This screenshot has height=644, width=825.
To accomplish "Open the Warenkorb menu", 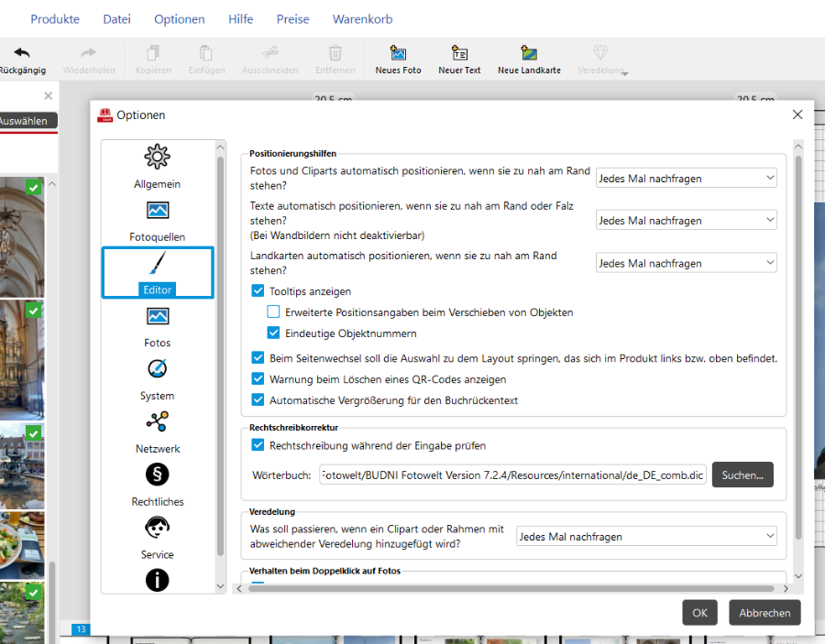I will (361, 19).
